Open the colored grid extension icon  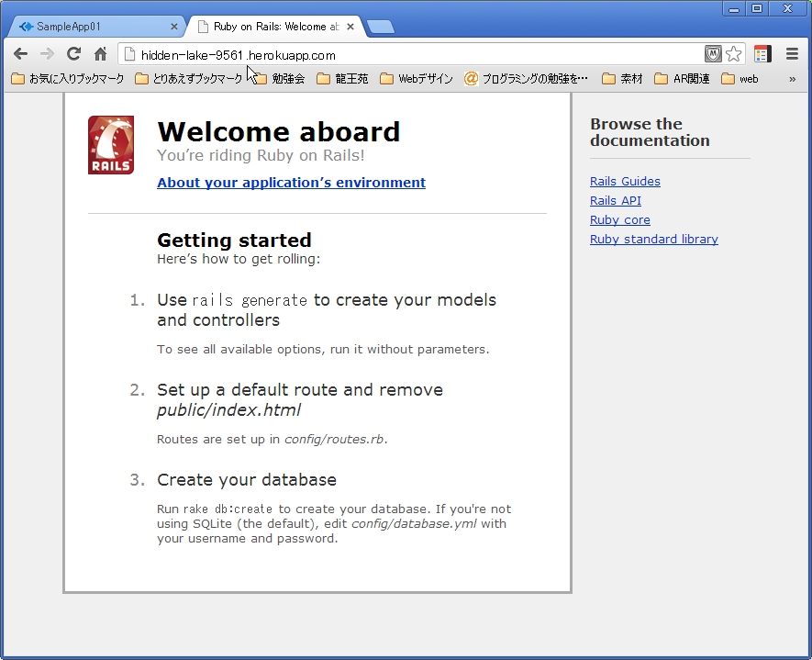click(x=762, y=54)
